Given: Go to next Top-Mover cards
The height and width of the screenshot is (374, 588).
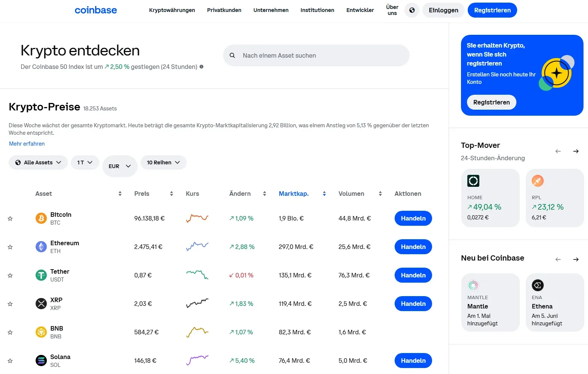Looking at the screenshot, I should (576, 151).
